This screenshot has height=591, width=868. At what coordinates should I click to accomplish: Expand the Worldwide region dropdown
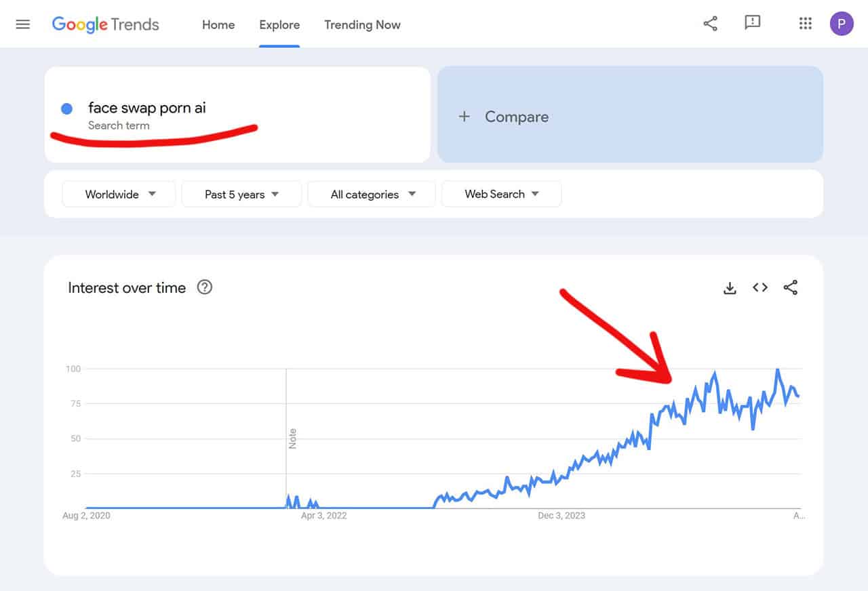[x=119, y=195]
